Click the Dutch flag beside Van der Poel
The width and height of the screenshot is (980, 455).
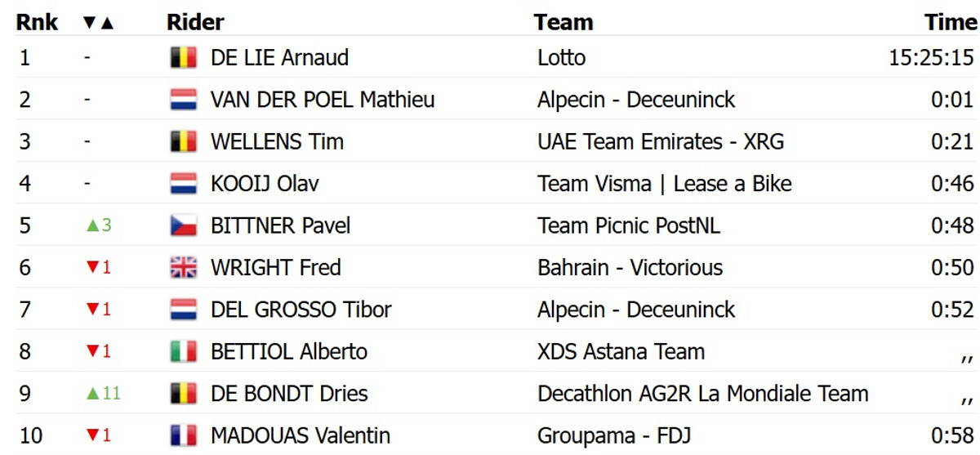pyautogui.click(x=184, y=100)
